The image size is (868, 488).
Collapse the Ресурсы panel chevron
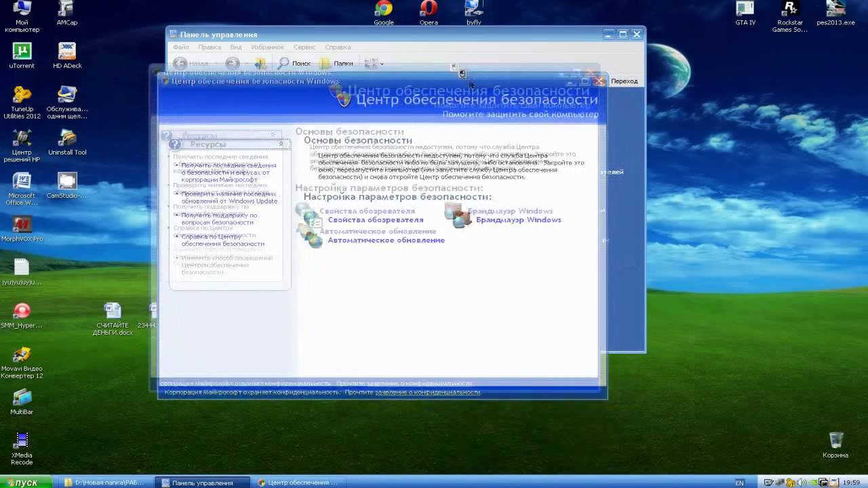point(281,144)
